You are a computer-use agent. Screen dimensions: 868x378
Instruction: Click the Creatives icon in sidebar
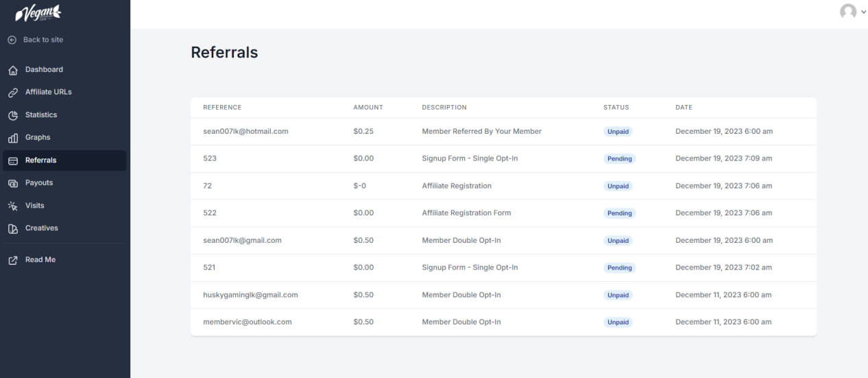click(x=13, y=228)
